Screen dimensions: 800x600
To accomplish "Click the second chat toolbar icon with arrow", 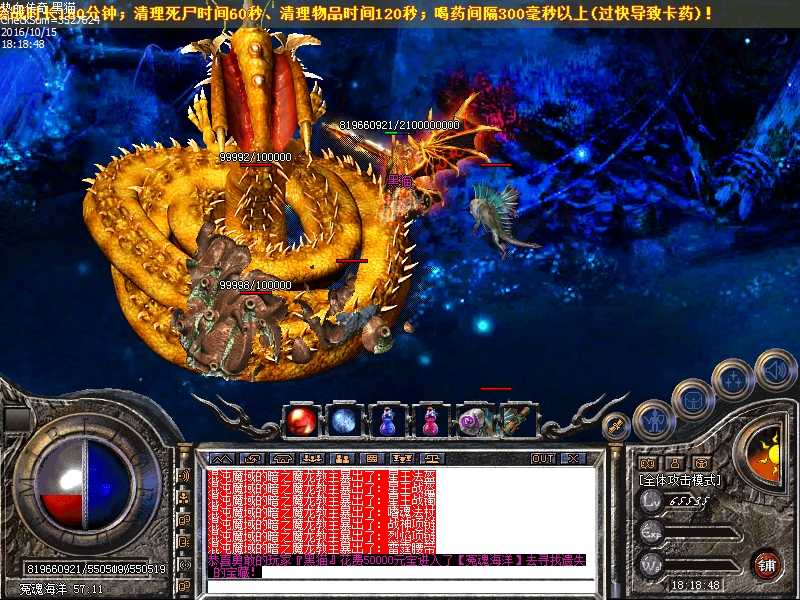I will (x=252, y=459).
